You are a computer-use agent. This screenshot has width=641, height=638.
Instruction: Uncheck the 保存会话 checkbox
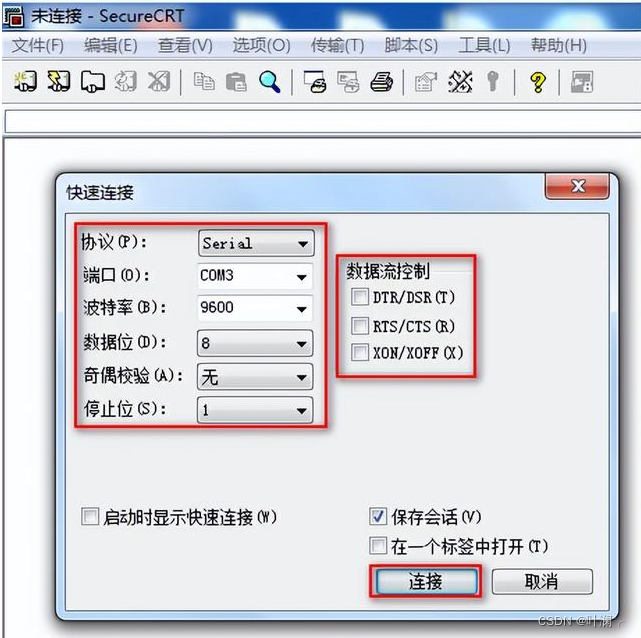(x=378, y=516)
